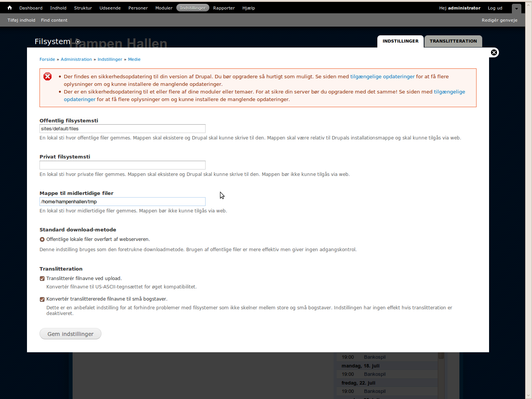Open the Rapporter menu
Viewport: 532px width, 399px height.
pos(224,8)
